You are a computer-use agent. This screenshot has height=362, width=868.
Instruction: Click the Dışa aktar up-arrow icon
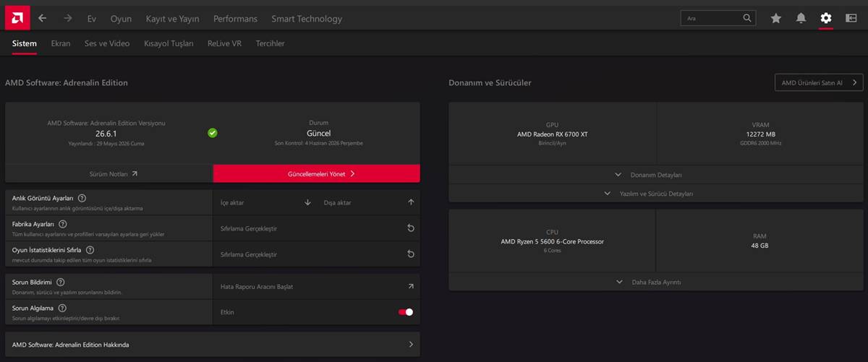(x=411, y=202)
